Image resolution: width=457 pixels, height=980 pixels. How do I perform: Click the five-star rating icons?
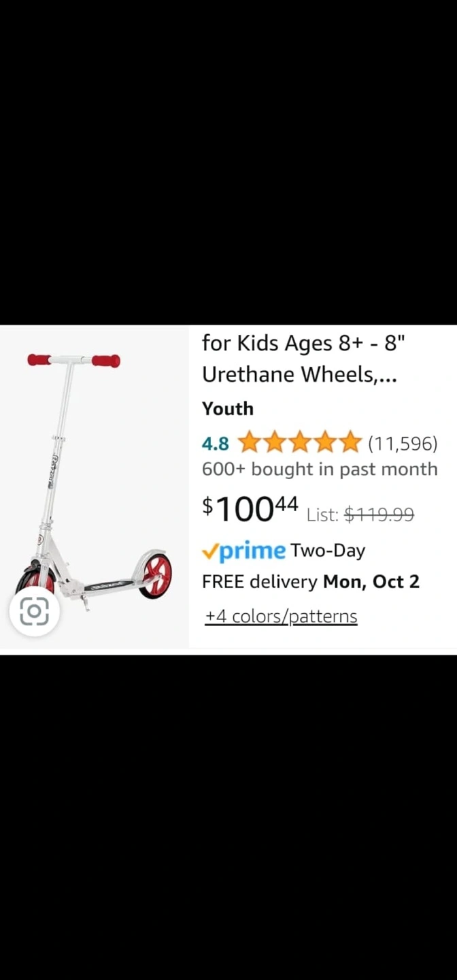coord(300,442)
